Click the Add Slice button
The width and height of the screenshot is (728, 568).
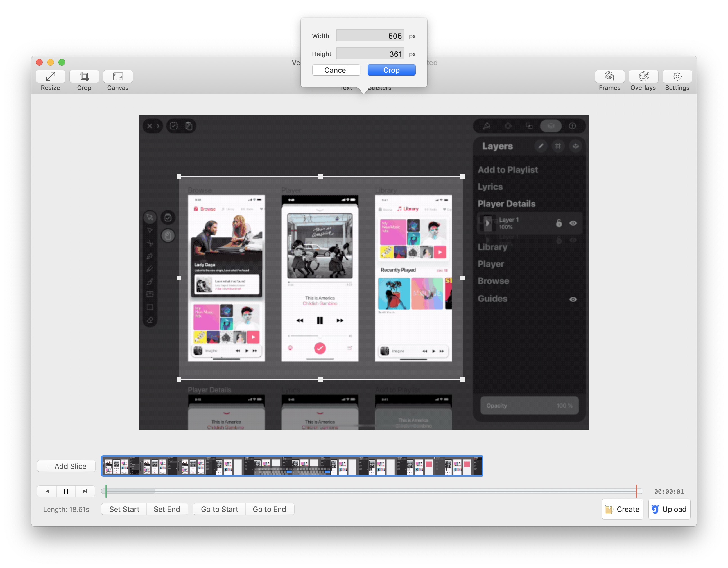coord(66,466)
